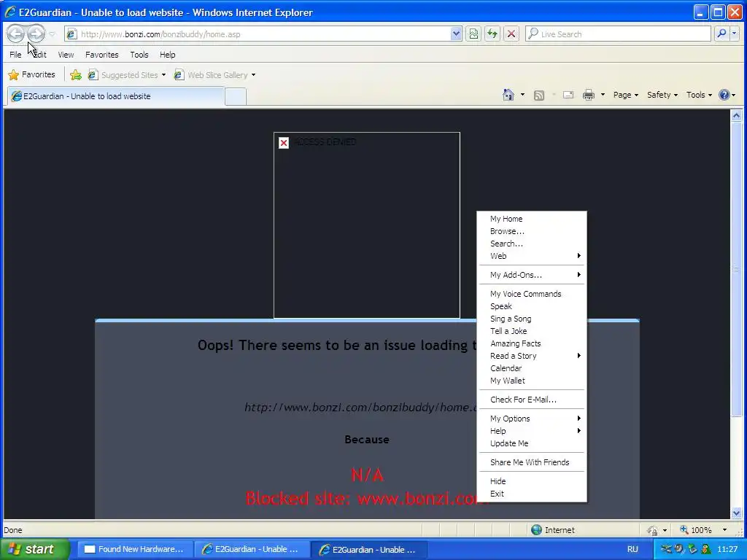Image resolution: width=747 pixels, height=560 pixels.
Task: Click the Compatibility View icon
Action: (473, 34)
